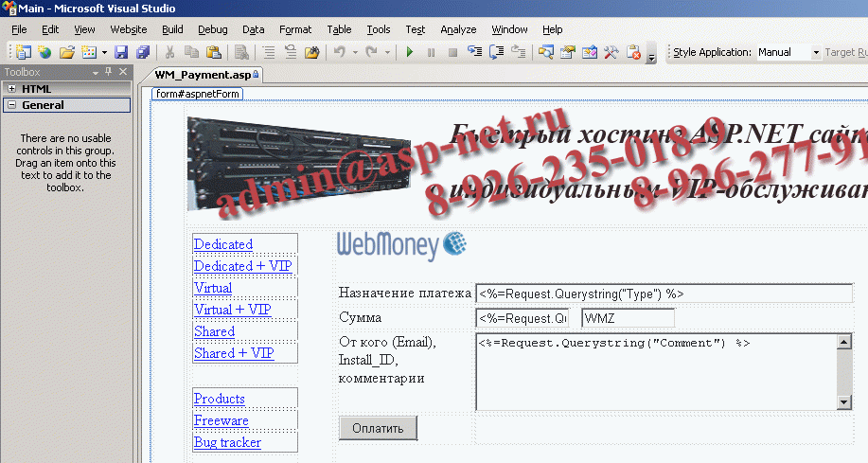868x463 pixels.
Task: Click the Step Over icon
Action: (497, 52)
